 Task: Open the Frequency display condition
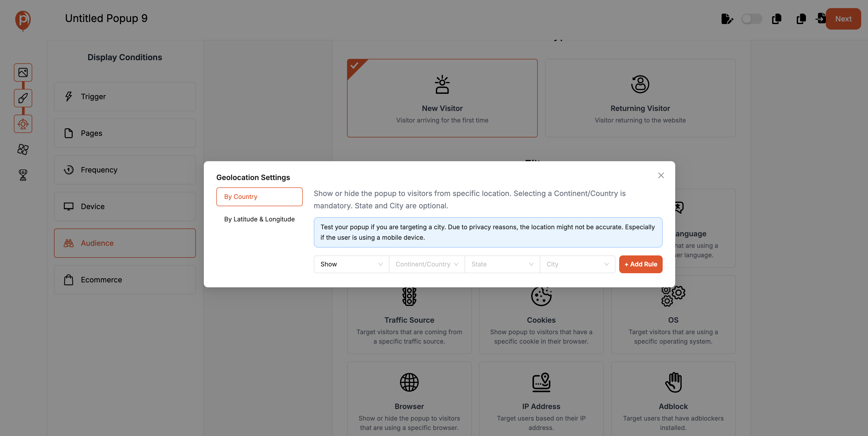pyautogui.click(x=125, y=170)
